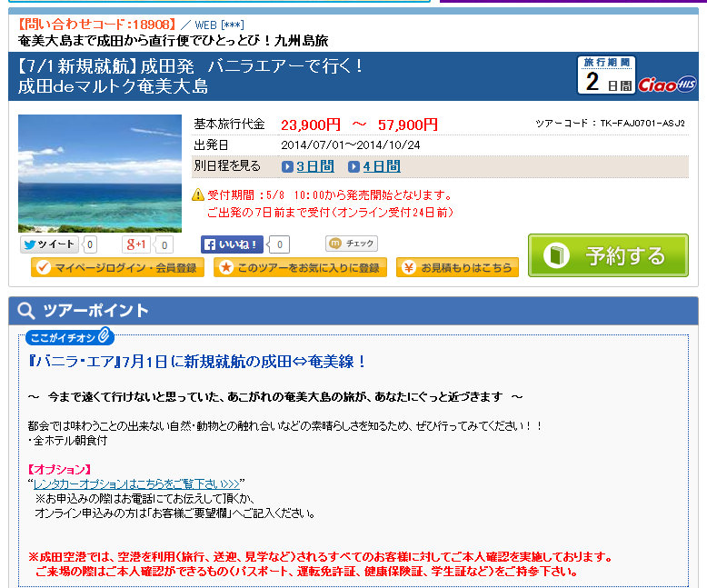The image size is (707, 588).
Task: Click the warning triangle icon by 受付期間
Action: [x=198, y=194]
